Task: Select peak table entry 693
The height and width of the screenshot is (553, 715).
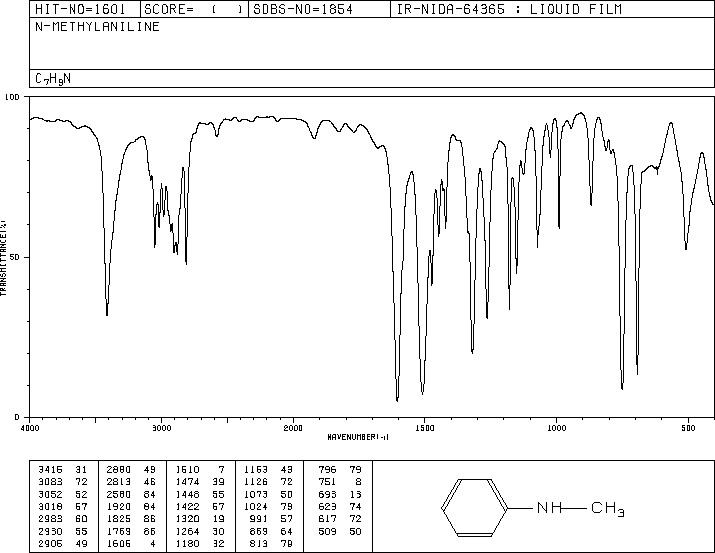Action: (x=327, y=494)
